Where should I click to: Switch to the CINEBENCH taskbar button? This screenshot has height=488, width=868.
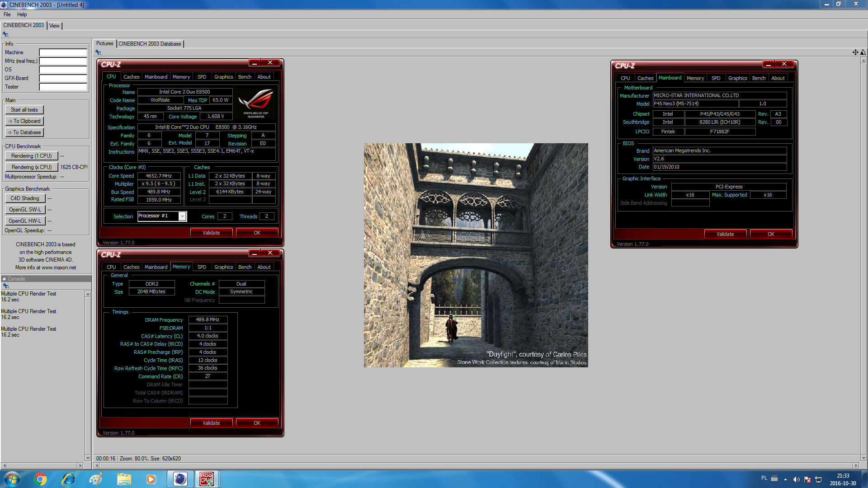tap(180, 479)
